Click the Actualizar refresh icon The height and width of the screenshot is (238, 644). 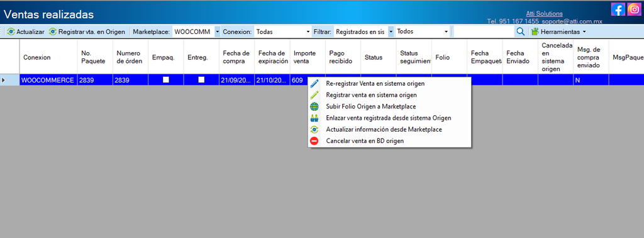coord(11,31)
